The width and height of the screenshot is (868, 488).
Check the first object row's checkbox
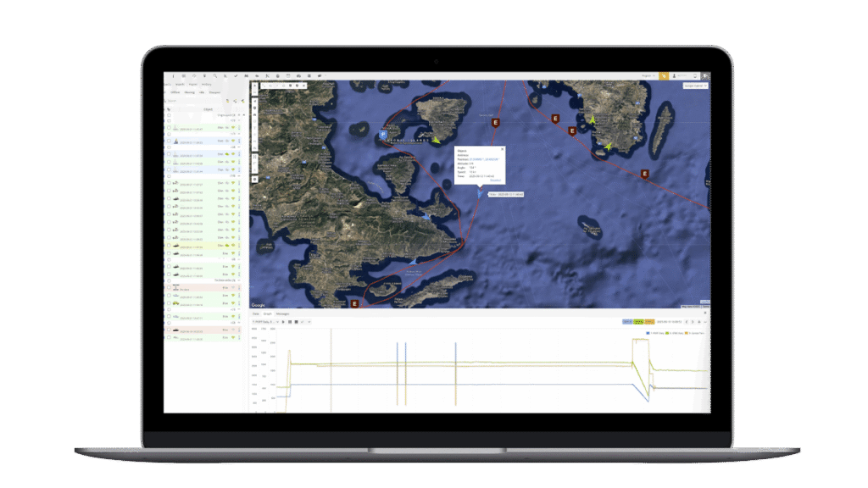pyautogui.click(x=169, y=128)
